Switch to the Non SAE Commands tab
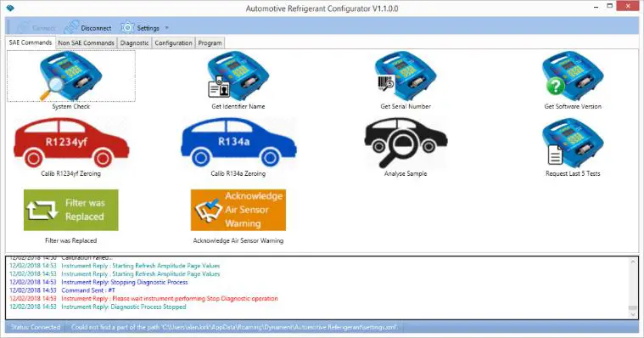Viewport: 644px width, 338px height. [x=87, y=42]
